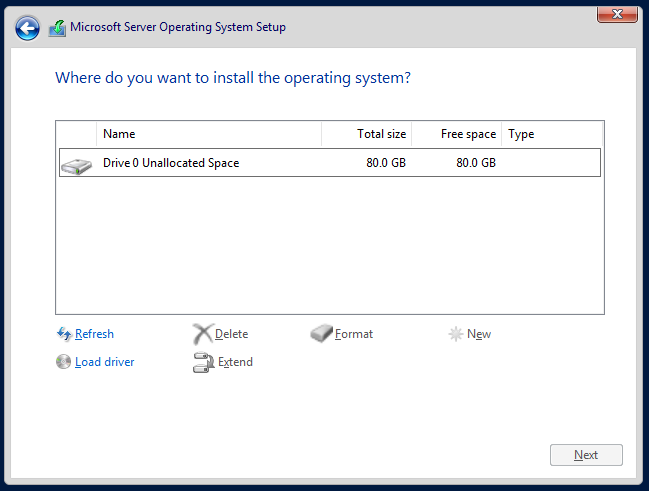The width and height of the screenshot is (649, 491).
Task: Create a partition with the New option
Action: point(479,334)
